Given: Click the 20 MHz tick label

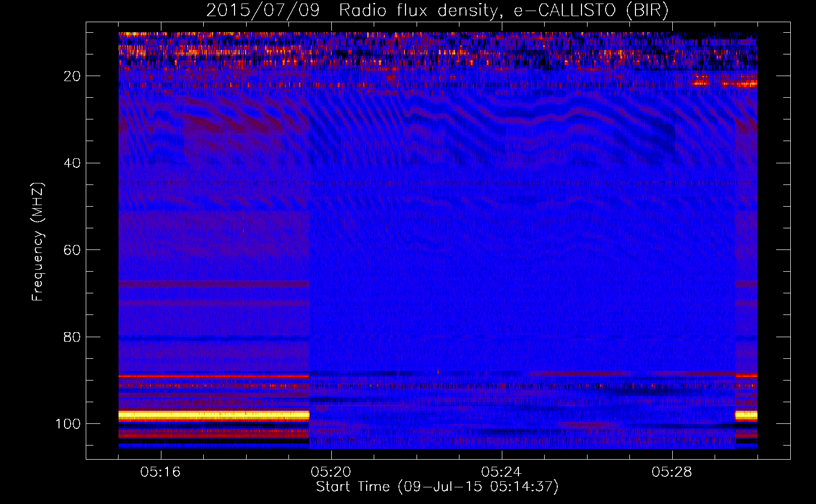Looking at the screenshot, I should (72, 76).
